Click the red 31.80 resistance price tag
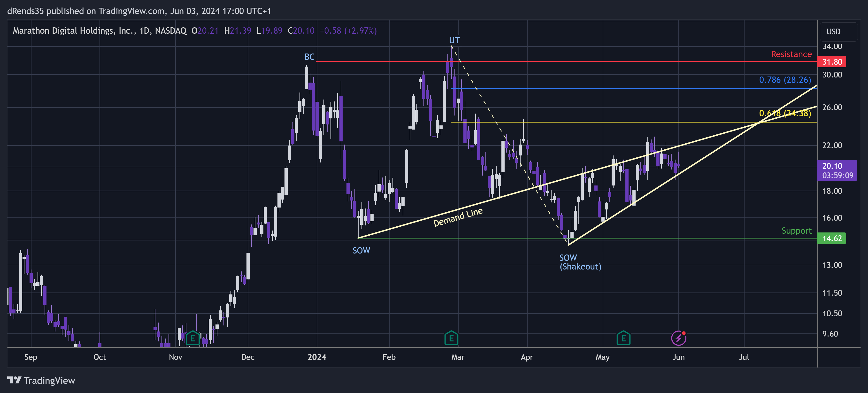Viewport: 868px width, 393px height. [x=832, y=62]
